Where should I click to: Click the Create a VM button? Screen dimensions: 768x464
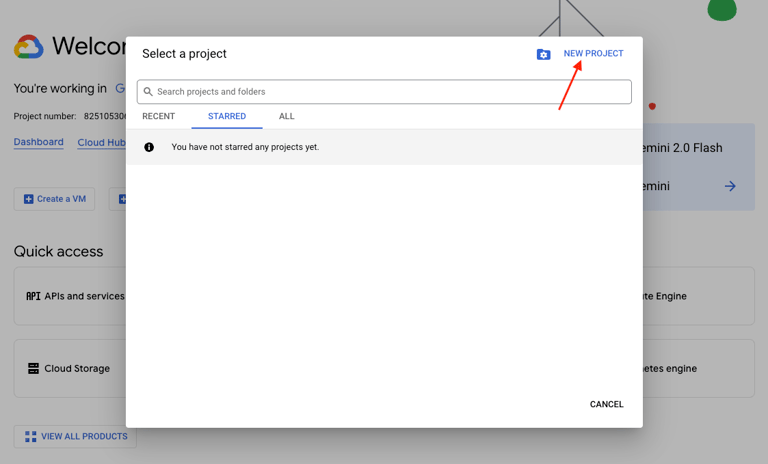coord(54,199)
